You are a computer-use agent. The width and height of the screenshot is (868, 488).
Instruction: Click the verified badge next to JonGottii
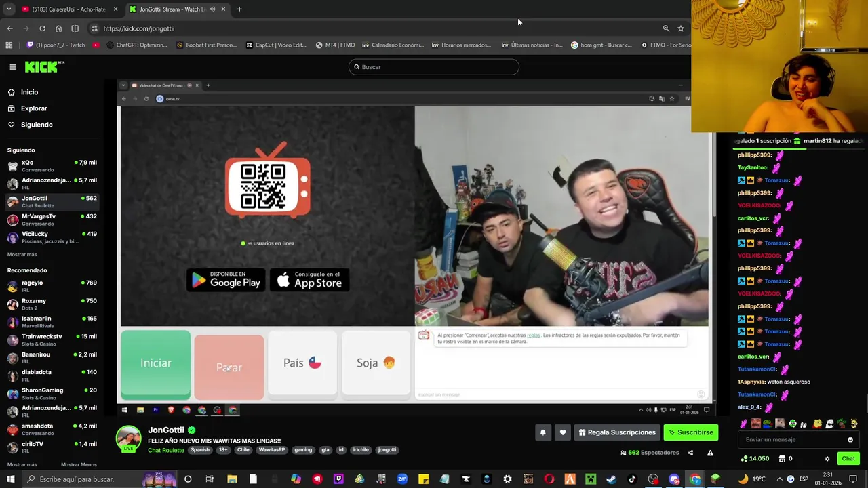[192, 430]
